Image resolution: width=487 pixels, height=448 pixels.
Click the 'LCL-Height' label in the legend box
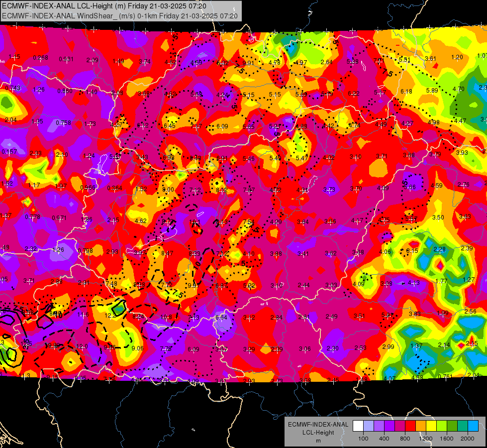point(318,433)
